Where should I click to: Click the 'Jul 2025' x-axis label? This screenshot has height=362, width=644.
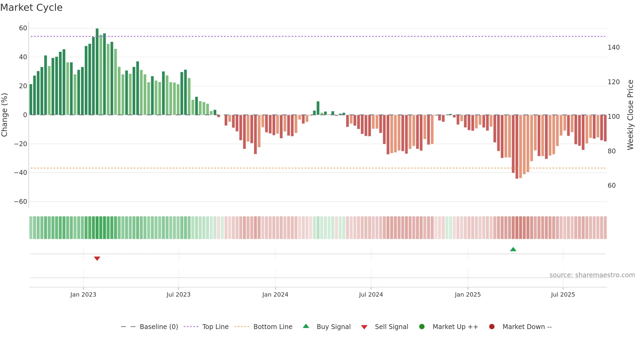click(x=563, y=295)
